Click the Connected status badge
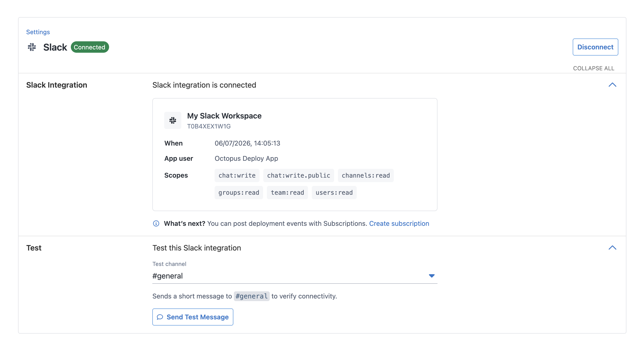This screenshot has height=350, width=644. [x=90, y=47]
